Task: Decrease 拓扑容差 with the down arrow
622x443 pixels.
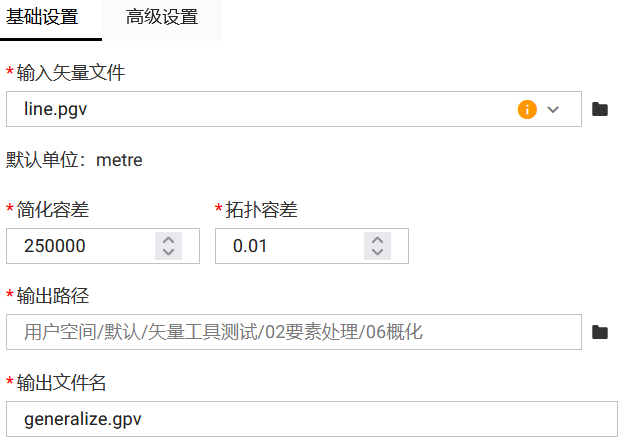Action: (x=377, y=252)
